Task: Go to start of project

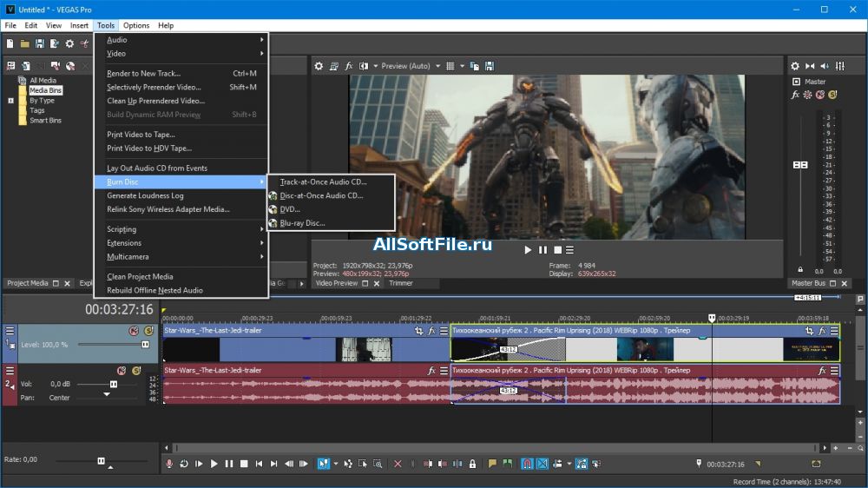Action: [x=259, y=464]
